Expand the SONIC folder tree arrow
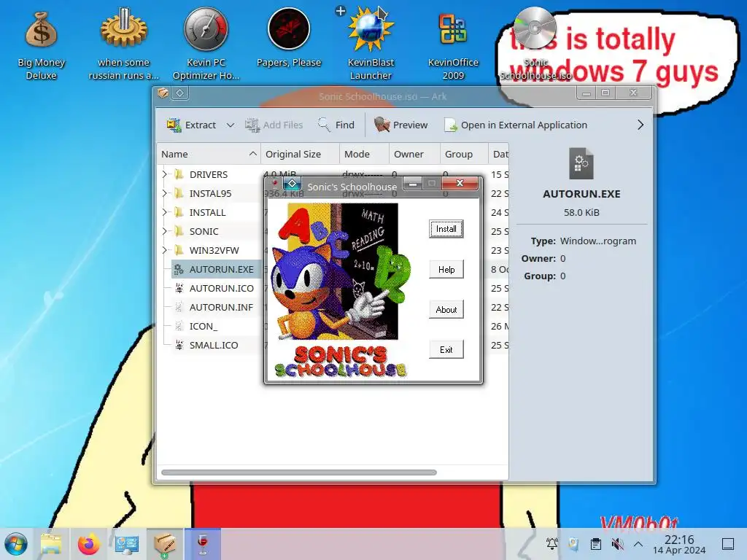The width and height of the screenshot is (747, 560). coord(165,231)
